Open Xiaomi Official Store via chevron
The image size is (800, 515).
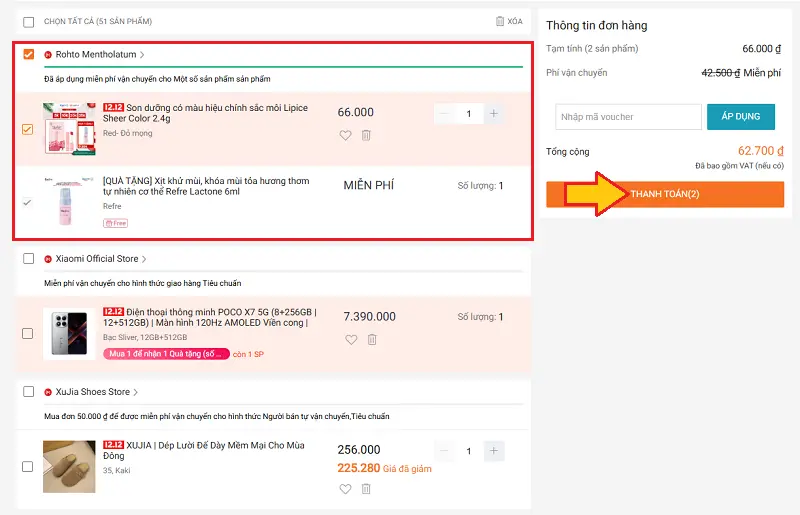tap(144, 259)
